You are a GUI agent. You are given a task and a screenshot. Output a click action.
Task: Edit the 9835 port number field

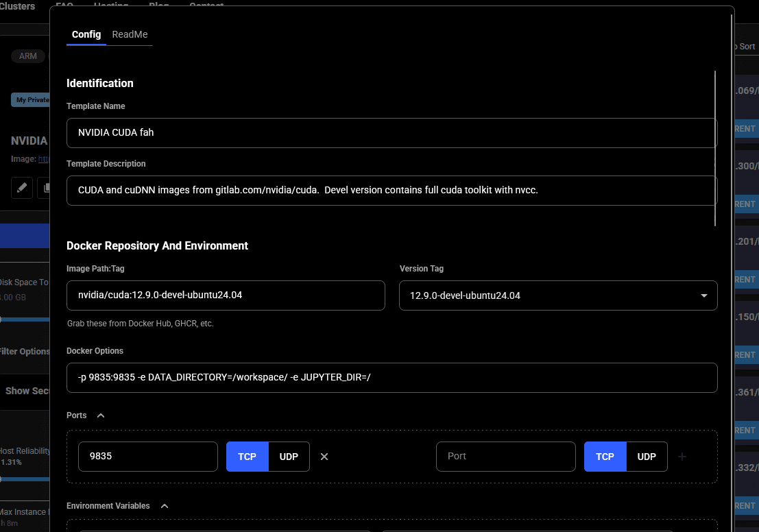point(147,457)
